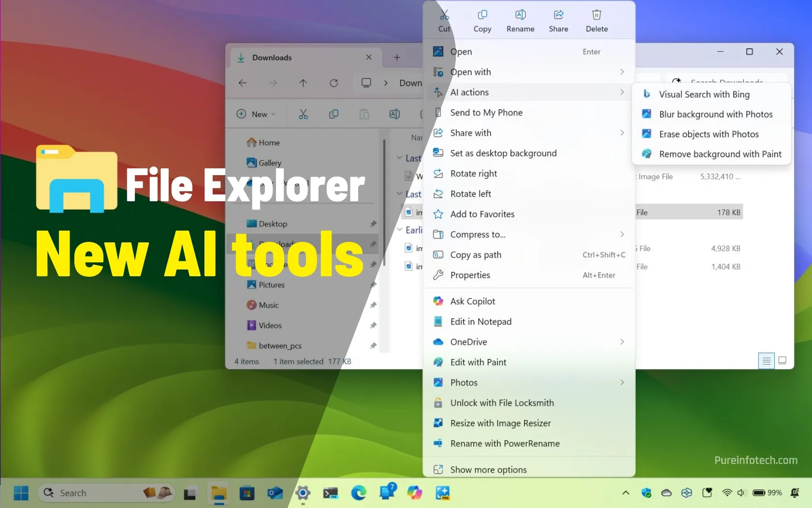Open the New dropdown button

click(x=256, y=114)
